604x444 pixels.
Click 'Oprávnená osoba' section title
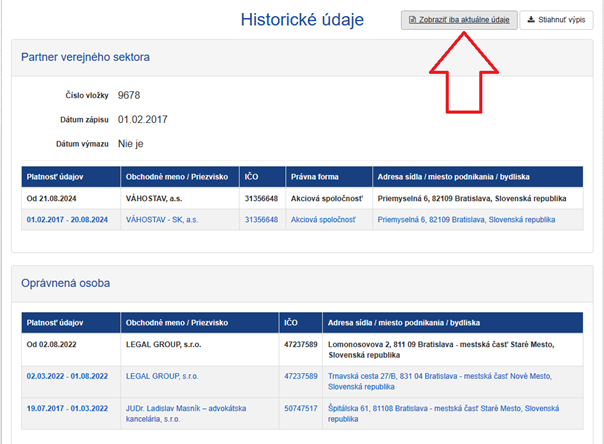[65, 283]
